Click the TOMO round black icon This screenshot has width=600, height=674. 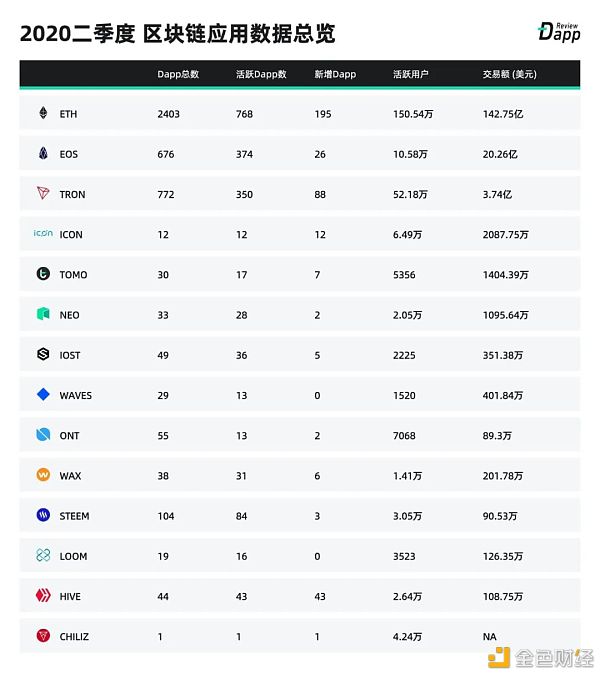point(43,274)
